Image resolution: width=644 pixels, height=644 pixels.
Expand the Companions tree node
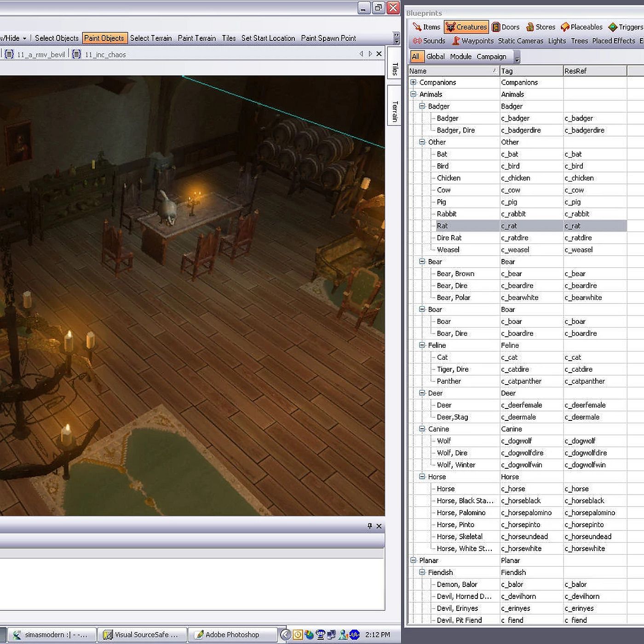413,82
